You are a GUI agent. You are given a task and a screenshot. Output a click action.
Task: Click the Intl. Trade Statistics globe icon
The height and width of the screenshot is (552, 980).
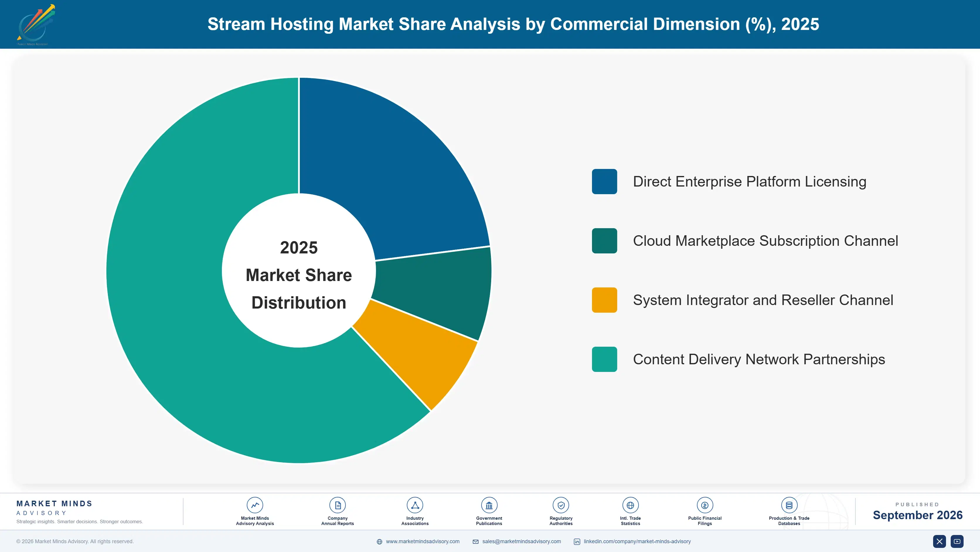(x=630, y=505)
